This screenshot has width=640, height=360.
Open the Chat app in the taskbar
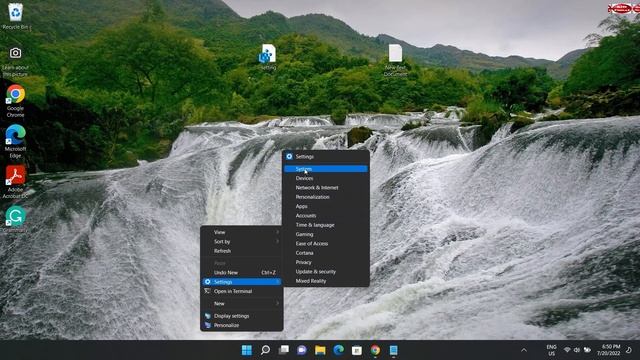click(302, 350)
